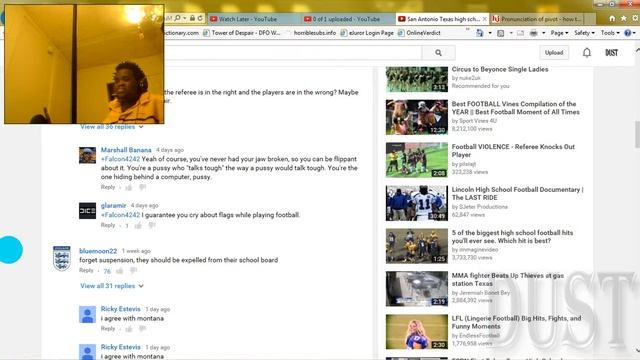Dislike bluemoon22's comment
640x360 pixels.
pos(133,271)
